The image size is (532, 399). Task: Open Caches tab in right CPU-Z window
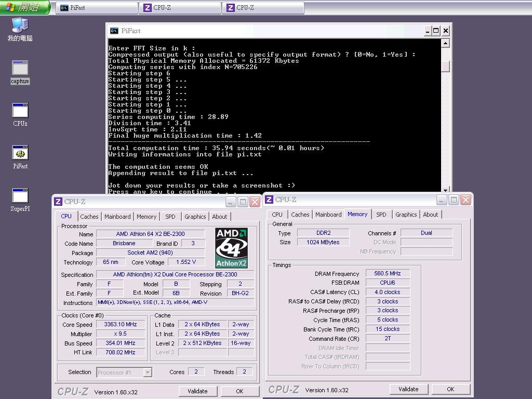click(300, 215)
